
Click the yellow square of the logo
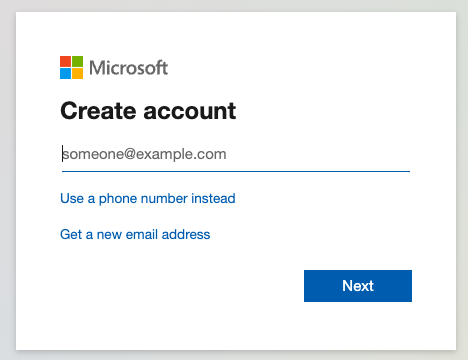(78, 74)
